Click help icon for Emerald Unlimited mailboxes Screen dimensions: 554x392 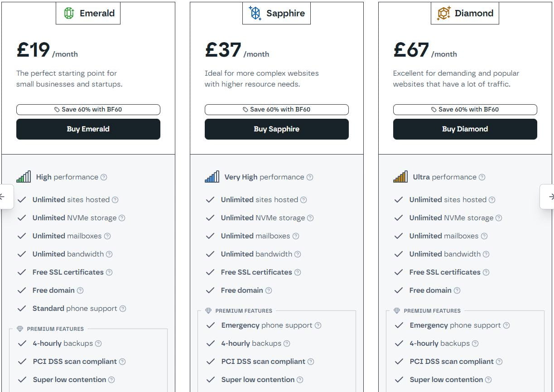tap(107, 236)
